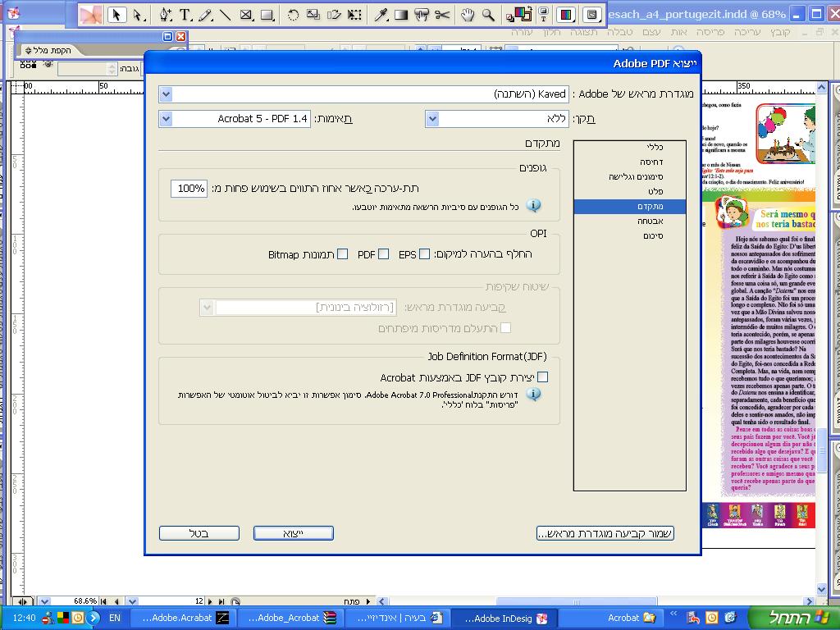Click the font subset 100% input field
Screen dimensions: 840x630
[x=189, y=188]
